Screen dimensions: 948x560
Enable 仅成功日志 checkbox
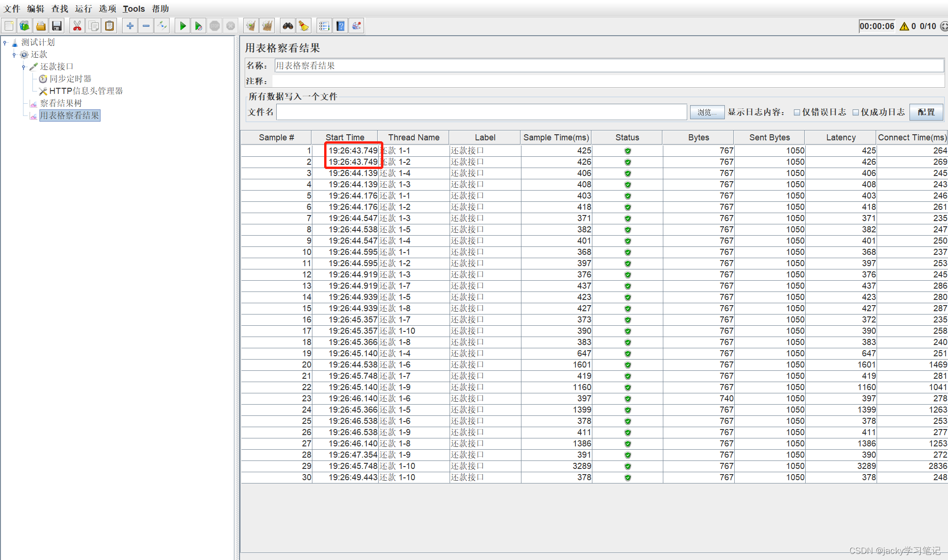tap(855, 112)
